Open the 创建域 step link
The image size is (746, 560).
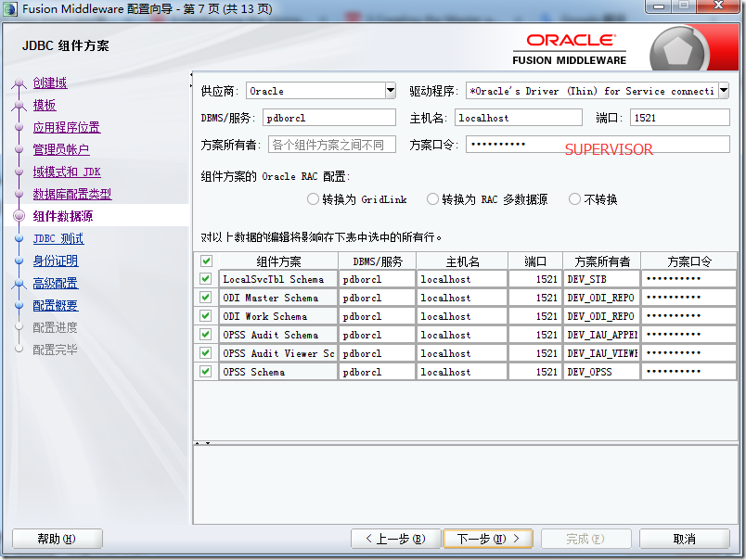pos(50,83)
